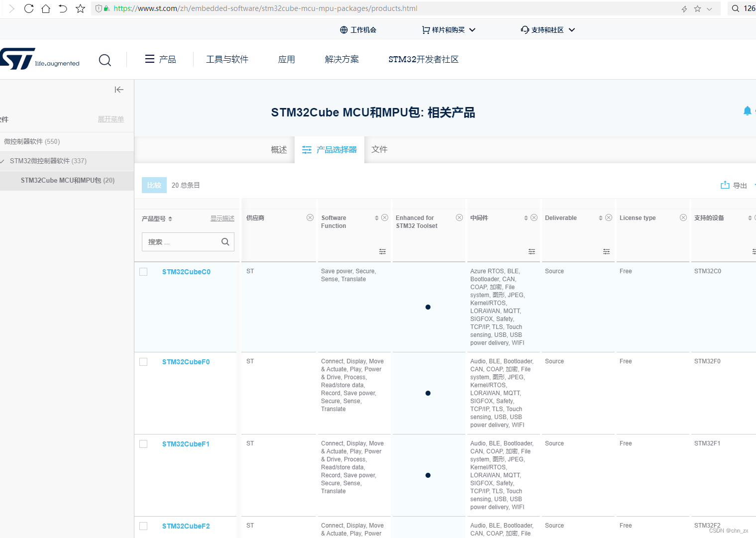756x538 pixels.
Task: Click the ST life.augmented logo
Action: pos(40,59)
